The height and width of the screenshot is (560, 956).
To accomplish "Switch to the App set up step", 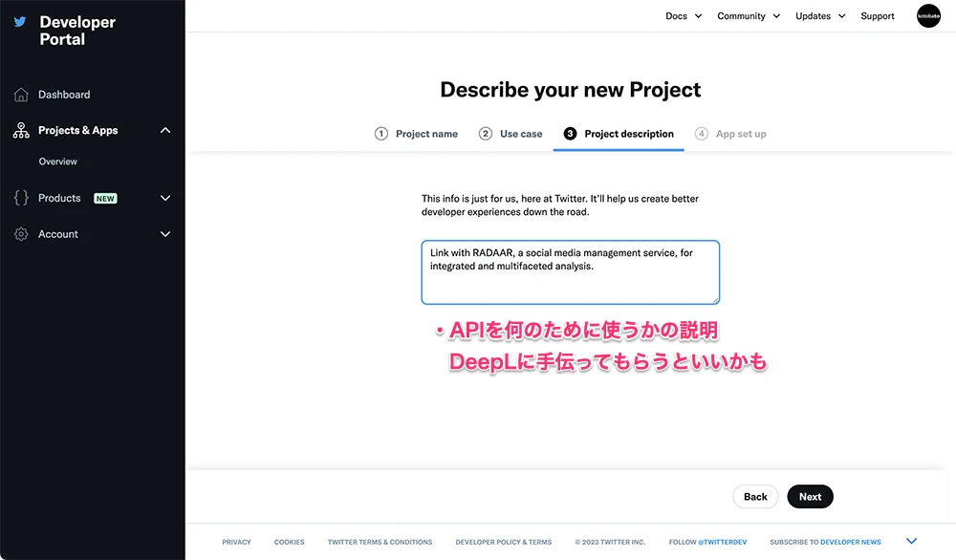I will tap(731, 134).
